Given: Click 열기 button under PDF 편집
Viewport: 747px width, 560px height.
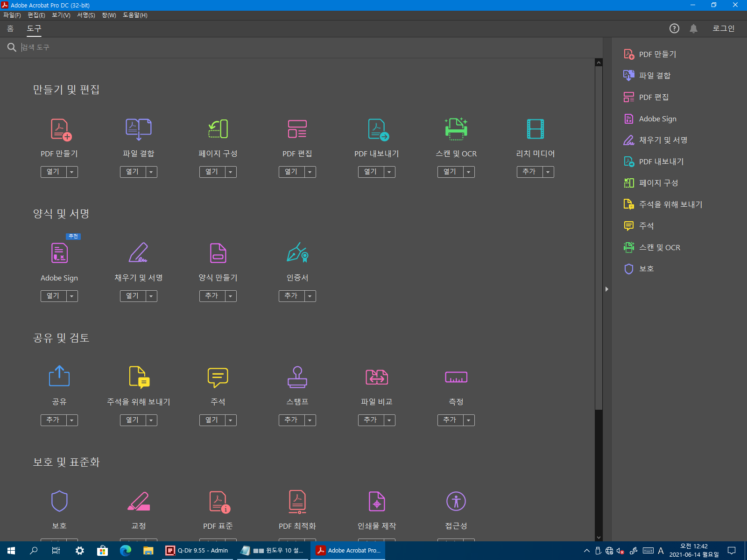Looking at the screenshot, I should click(x=291, y=172).
